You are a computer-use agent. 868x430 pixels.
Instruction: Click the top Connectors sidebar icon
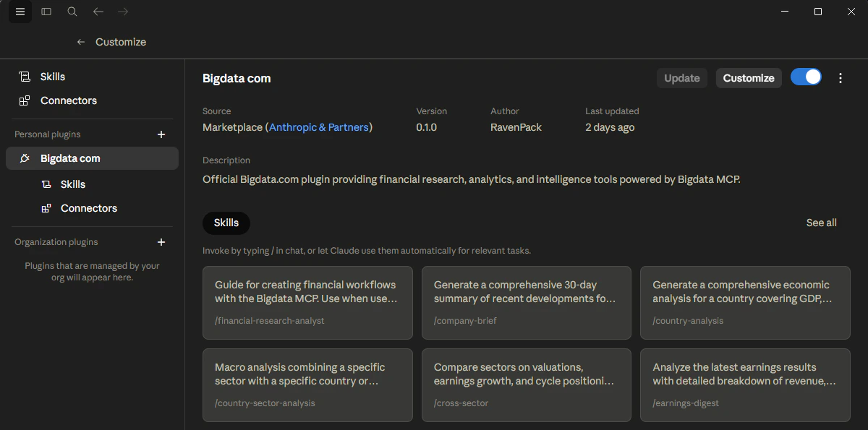(25, 100)
